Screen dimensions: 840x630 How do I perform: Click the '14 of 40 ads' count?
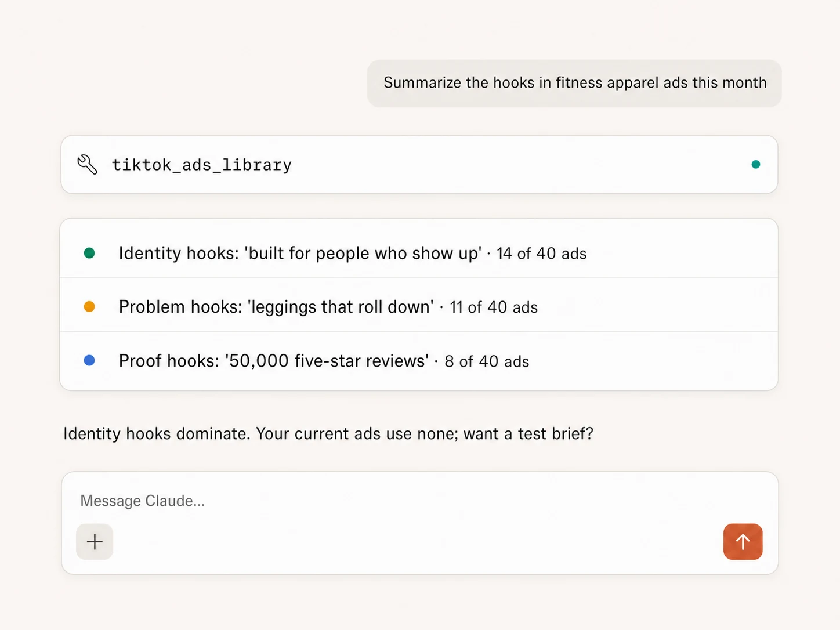[x=541, y=254]
